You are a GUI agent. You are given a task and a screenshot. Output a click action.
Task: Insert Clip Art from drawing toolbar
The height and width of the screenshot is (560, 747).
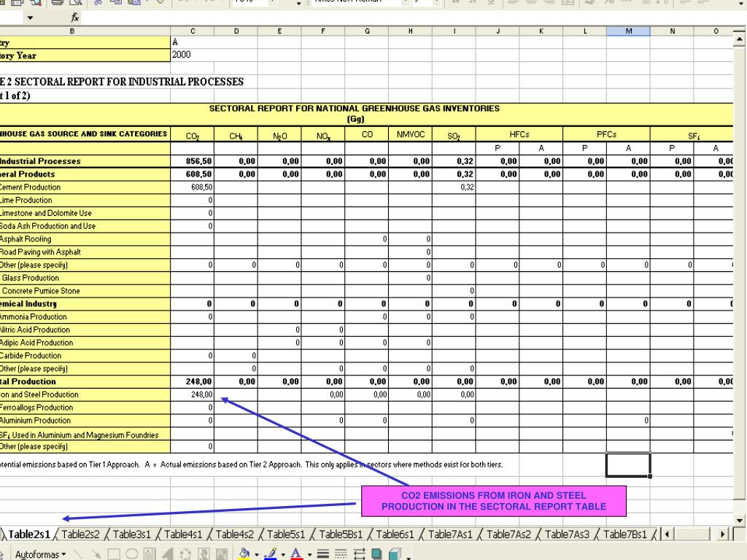pos(204,554)
